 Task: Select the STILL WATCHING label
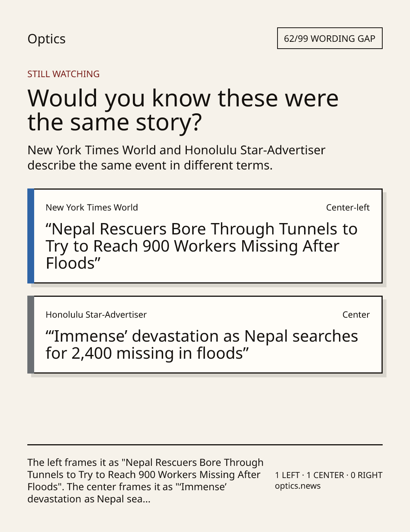point(63,74)
